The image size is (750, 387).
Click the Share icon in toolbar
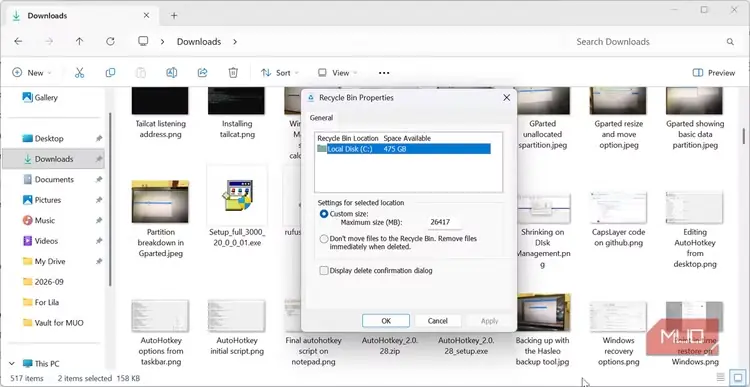(202, 73)
